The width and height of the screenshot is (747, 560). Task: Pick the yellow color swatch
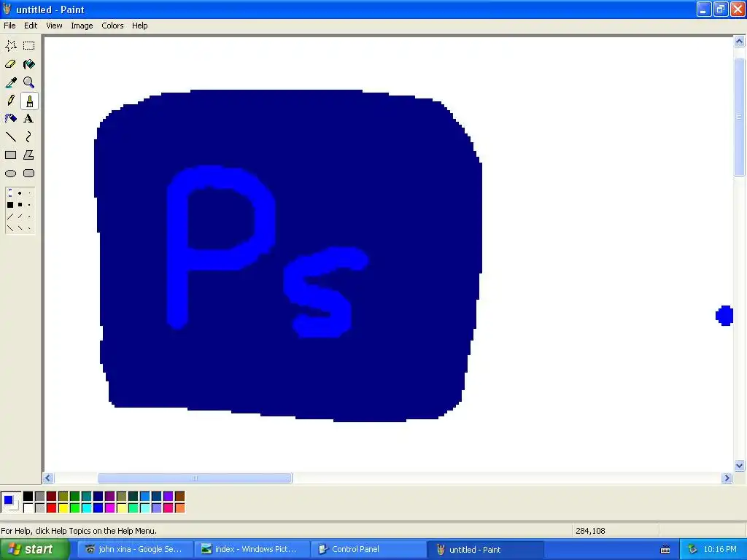(63, 508)
